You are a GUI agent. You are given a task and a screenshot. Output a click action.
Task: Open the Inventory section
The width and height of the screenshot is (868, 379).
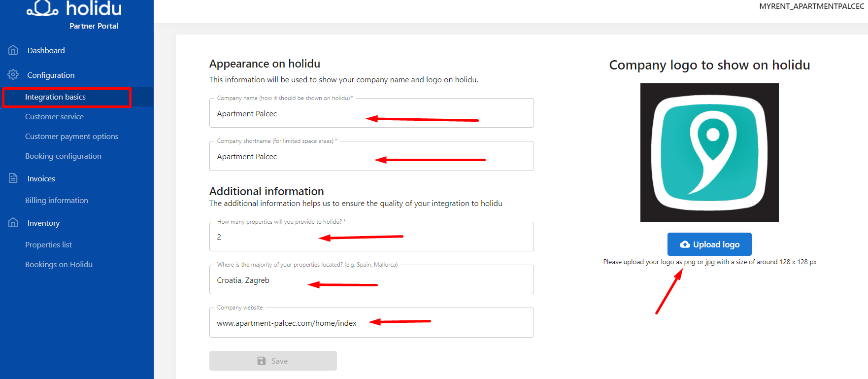point(43,223)
